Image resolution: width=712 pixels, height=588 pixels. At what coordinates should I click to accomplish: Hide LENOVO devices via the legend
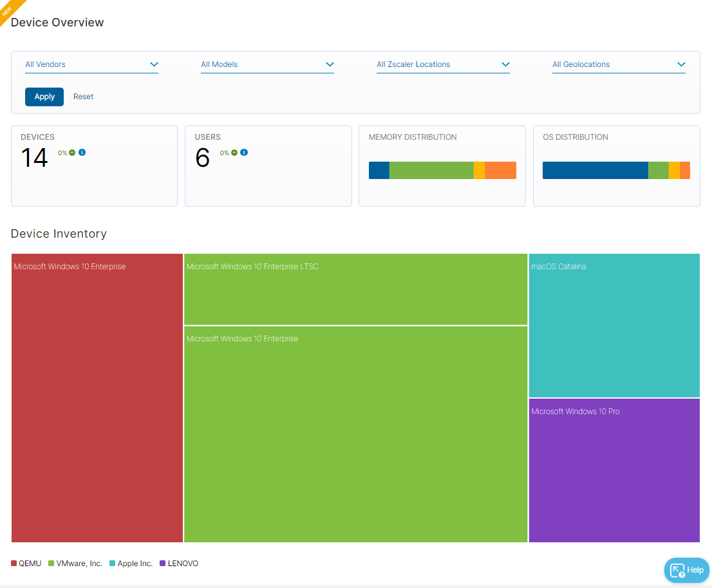[x=179, y=563]
